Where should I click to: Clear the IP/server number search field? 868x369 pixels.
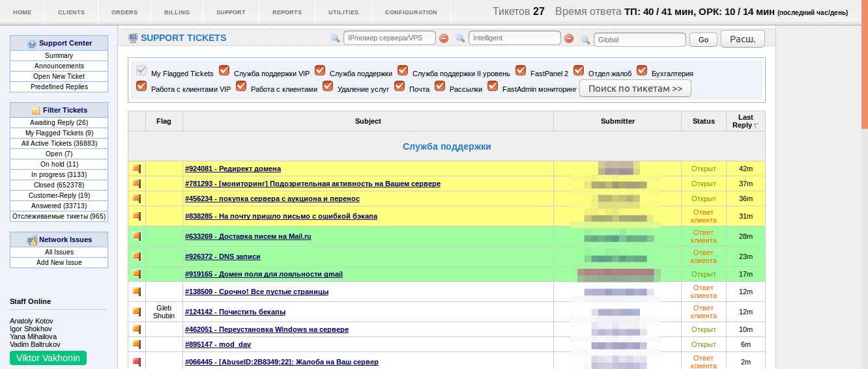click(x=444, y=38)
